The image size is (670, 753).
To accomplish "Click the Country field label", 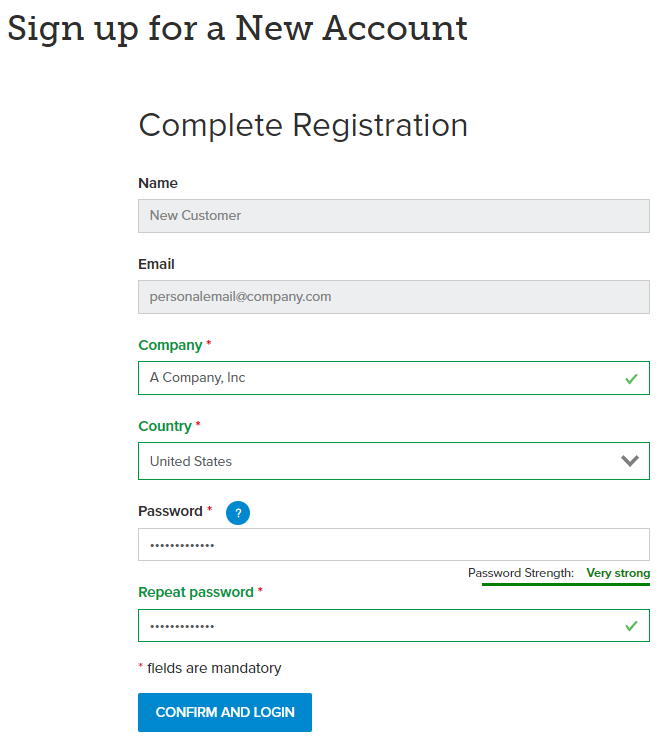I will pyautogui.click(x=165, y=426).
